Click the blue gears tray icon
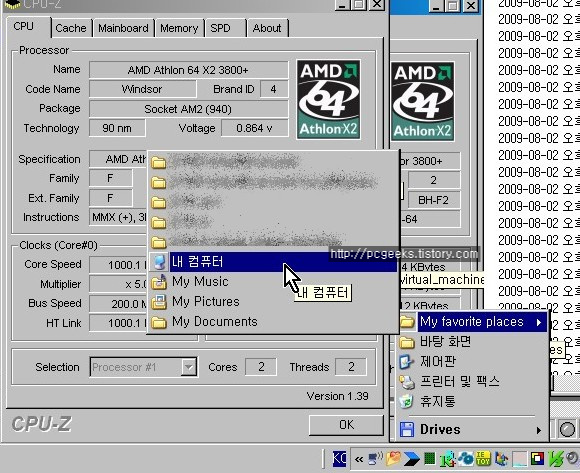 point(465,459)
